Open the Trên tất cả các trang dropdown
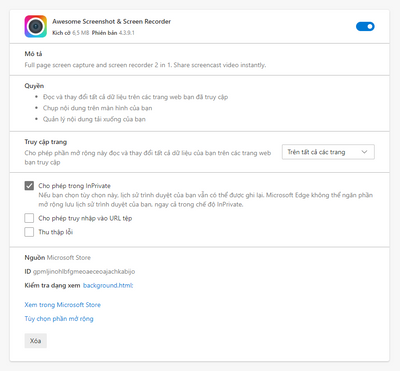The image size is (400, 371). coord(328,152)
